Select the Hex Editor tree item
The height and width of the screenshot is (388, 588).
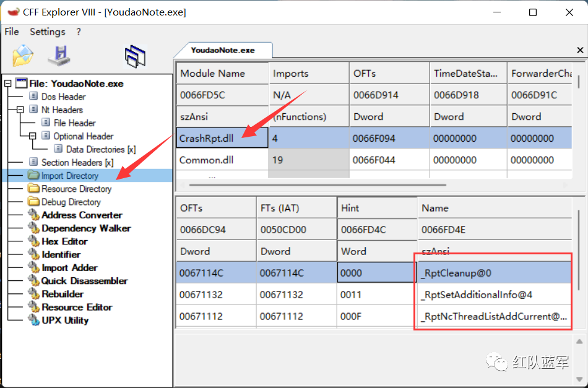pos(64,241)
